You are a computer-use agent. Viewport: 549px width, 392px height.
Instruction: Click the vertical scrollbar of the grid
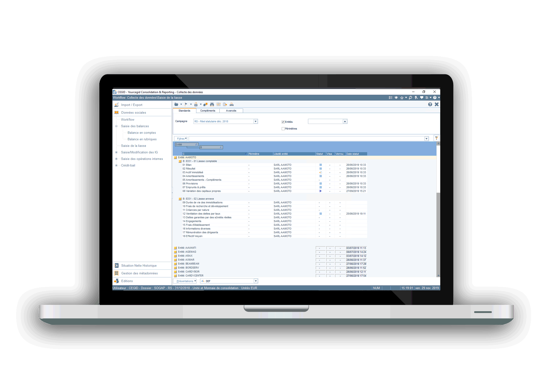[x=438, y=209]
